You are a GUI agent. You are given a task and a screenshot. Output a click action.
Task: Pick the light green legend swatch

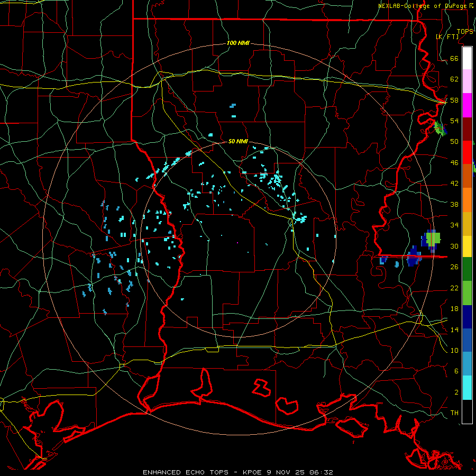pyautogui.click(x=467, y=293)
